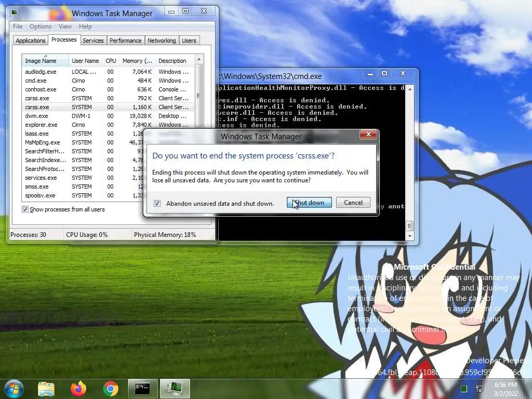Open the network tray icon
Image resolution: width=532 pixels, height=399 pixels.
(x=480, y=389)
